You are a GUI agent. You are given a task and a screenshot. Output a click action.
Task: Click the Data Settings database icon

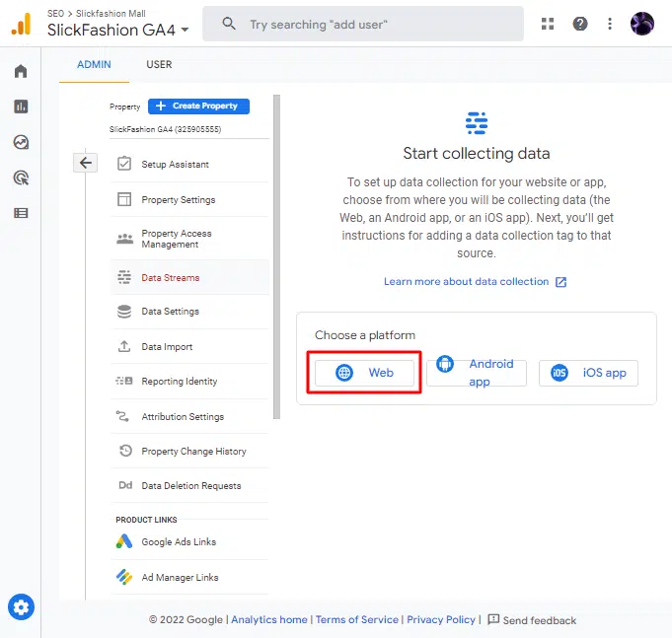[124, 312]
